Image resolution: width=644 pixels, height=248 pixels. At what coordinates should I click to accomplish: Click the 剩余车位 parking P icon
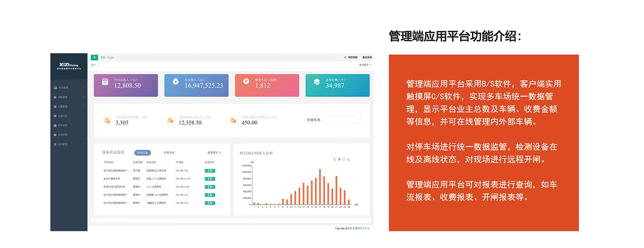(246, 82)
